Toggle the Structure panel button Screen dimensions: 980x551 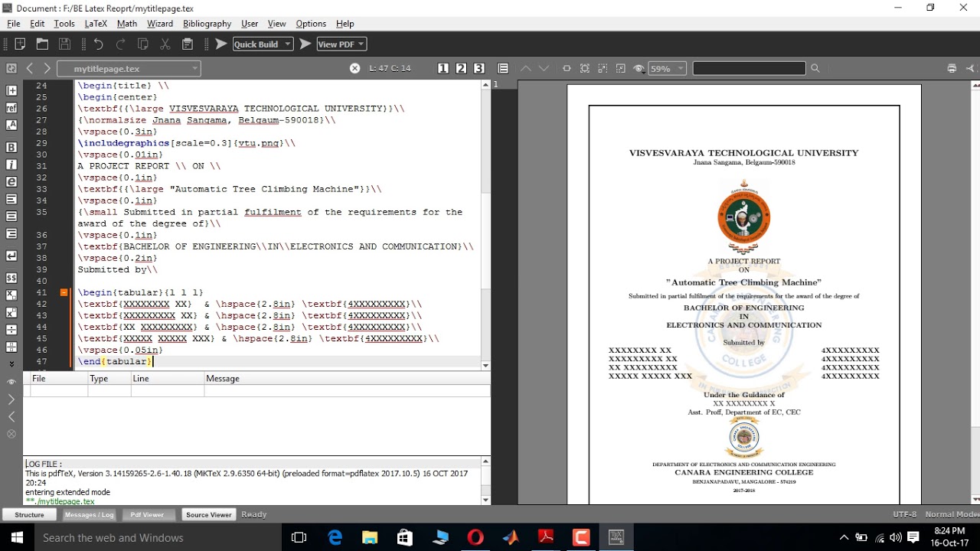[x=29, y=515]
